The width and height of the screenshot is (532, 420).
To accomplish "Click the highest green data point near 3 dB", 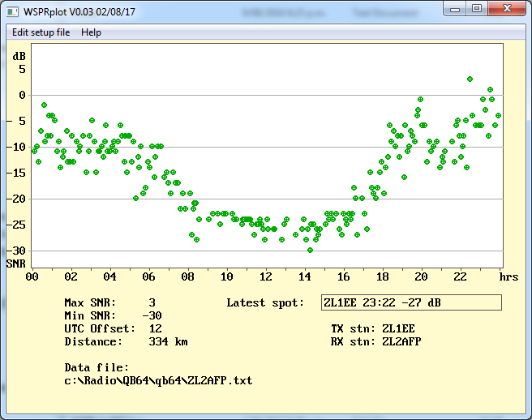I will click(x=470, y=79).
